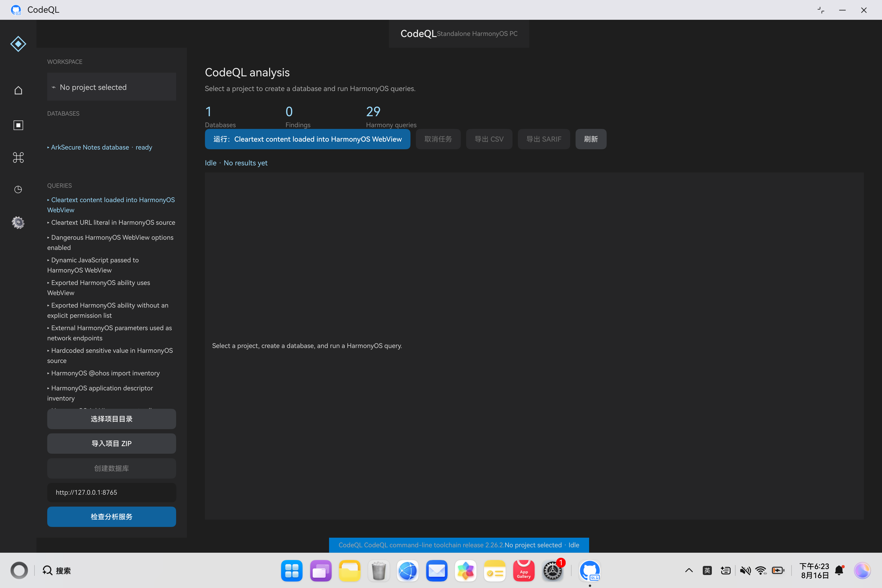Open the yellow notes app in dock

[495, 571]
